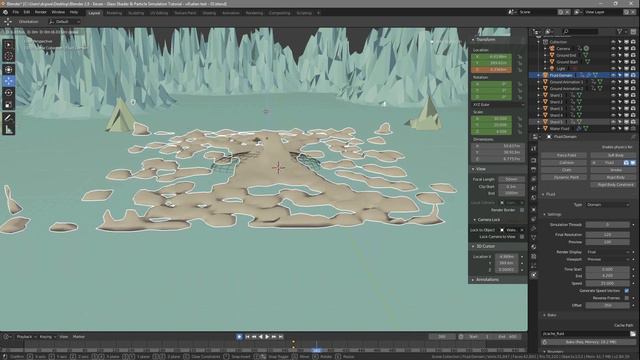Switch to the Shading workspace tab
The width and height of the screenshot is (640, 360).
(x=209, y=13)
